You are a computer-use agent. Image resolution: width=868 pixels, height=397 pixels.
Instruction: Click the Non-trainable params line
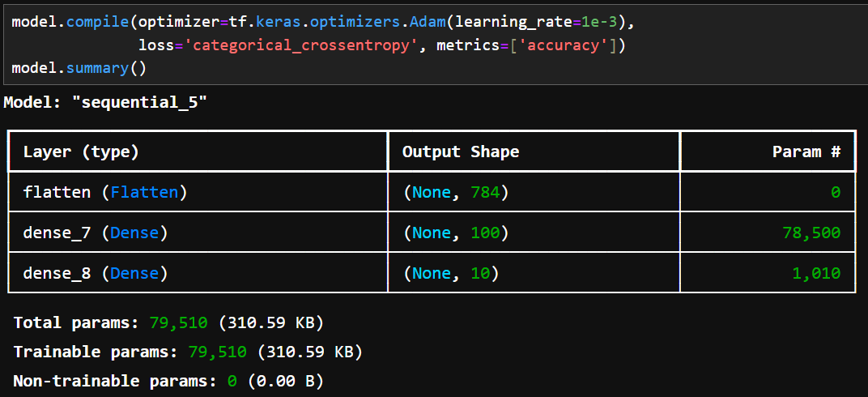pos(168,382)
